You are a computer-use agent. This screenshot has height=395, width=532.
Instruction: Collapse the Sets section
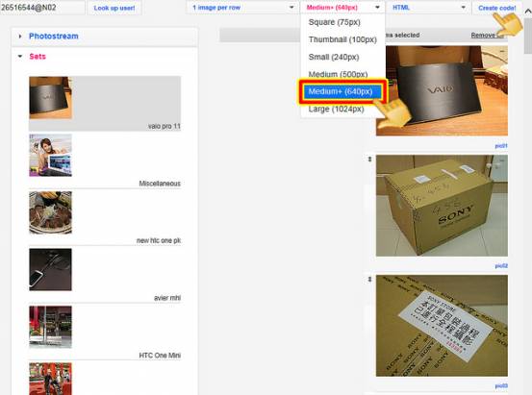pyautogui.click(x=20, y=57)
